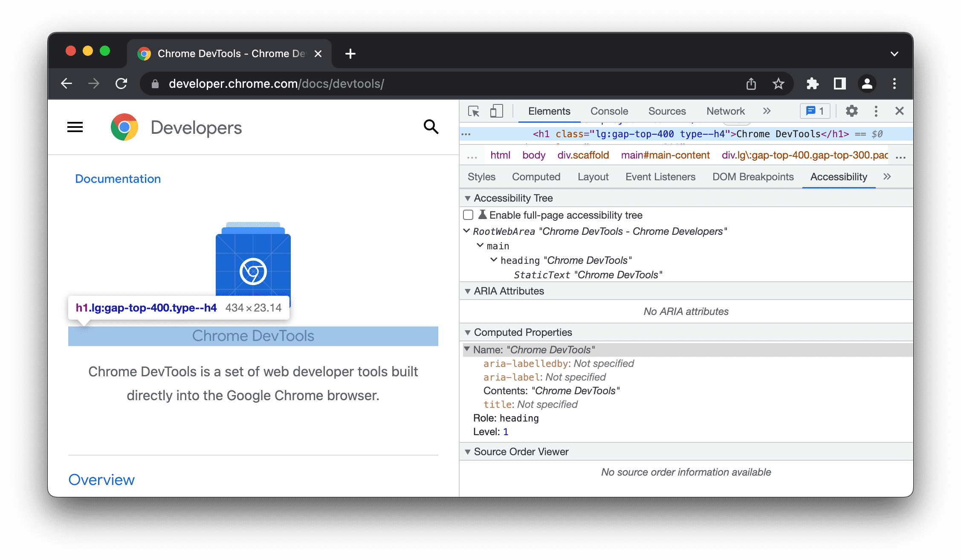Click the Sources panel tab
This screenshot has width=961, height=560.
(666, 111)
